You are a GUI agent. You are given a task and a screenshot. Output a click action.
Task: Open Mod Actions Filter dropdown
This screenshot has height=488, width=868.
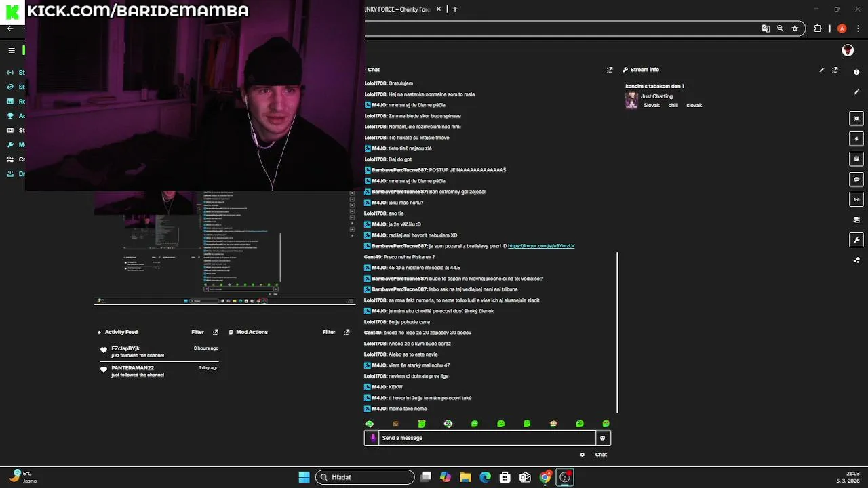(329, 332)
